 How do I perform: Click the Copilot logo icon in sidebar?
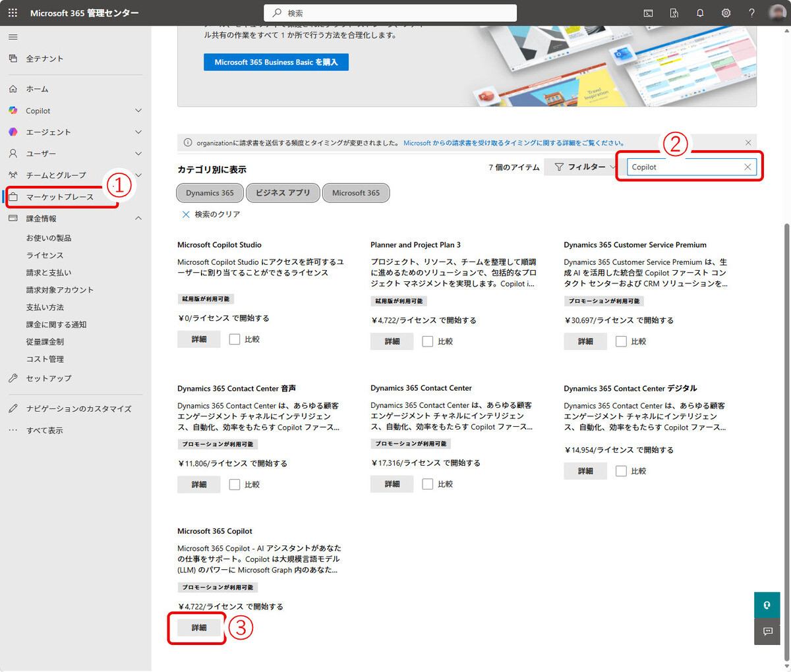pyautogui.click(x=13, y=111)
